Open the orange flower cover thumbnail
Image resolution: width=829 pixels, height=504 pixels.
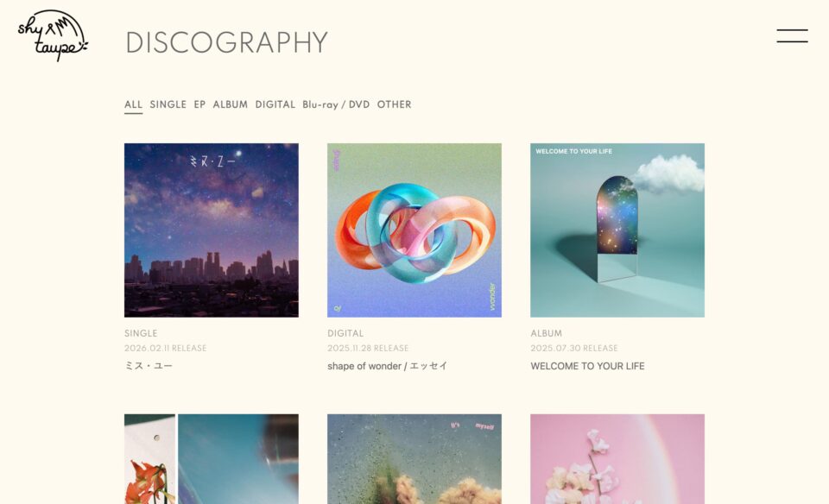click(212, 459)
